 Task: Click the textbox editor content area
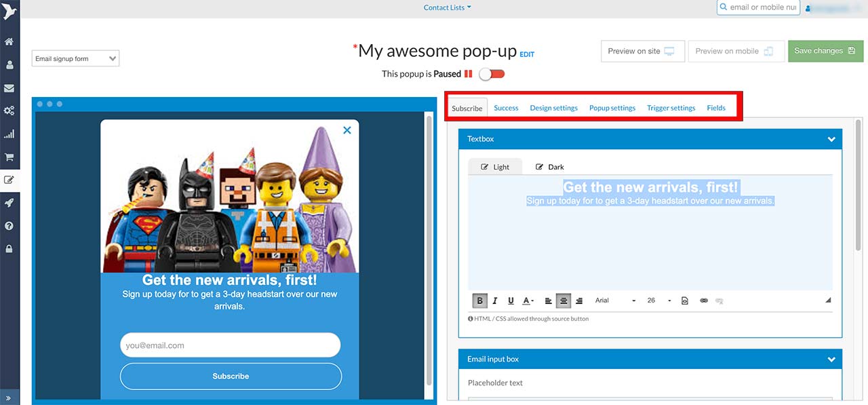coord(650,233)
